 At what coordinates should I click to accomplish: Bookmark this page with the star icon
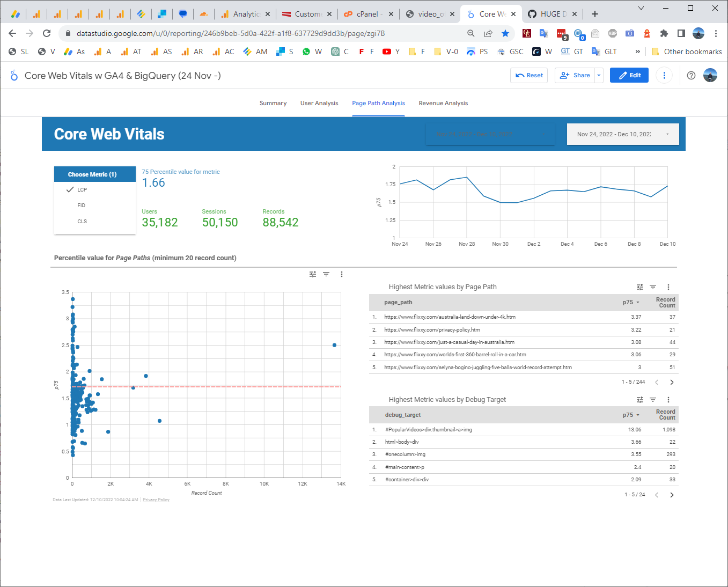(505, 33)
